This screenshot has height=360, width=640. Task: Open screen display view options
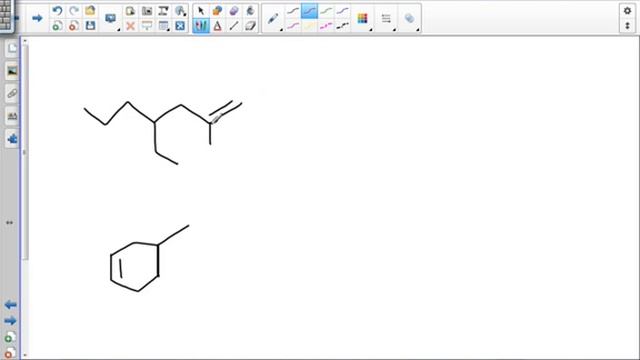pyautogui.click(x=111, y=18)
